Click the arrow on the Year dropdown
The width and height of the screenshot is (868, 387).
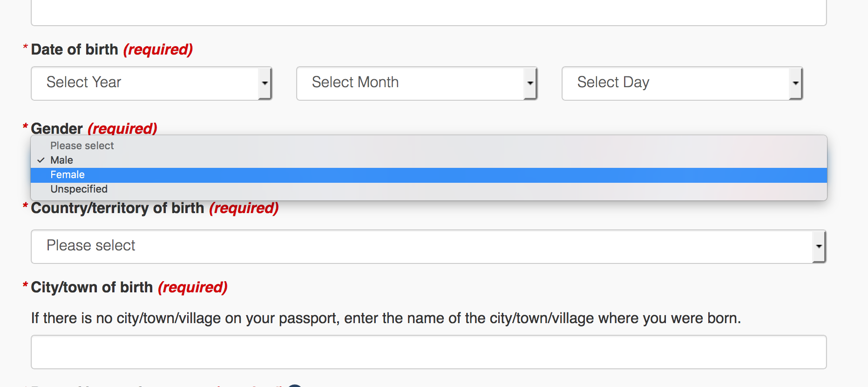tap(265, 83)
